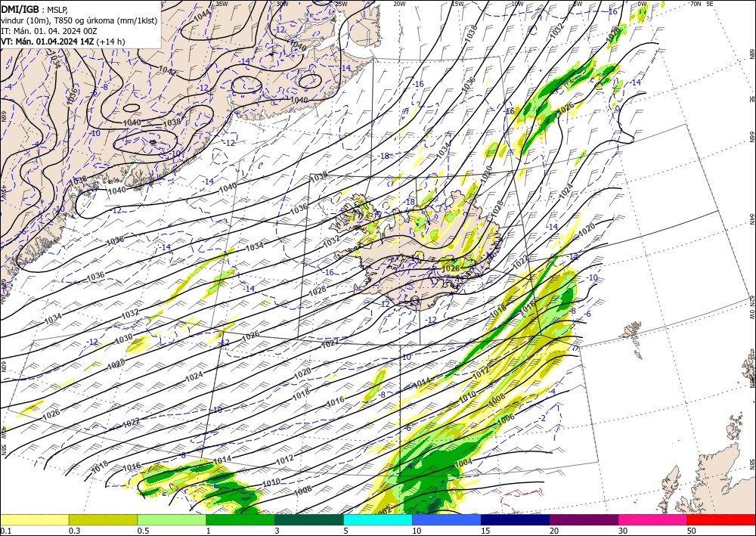Click the 'VT: Mán. 01.04.2024 14Z' line
This screenshot has height=536, width=756.
click(x=63, y=42)
